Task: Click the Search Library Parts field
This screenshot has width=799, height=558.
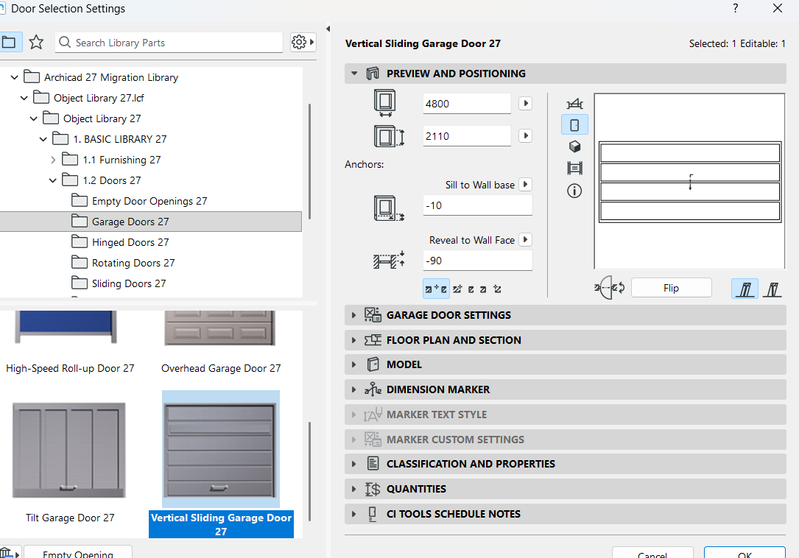Action: pos(169,42)
